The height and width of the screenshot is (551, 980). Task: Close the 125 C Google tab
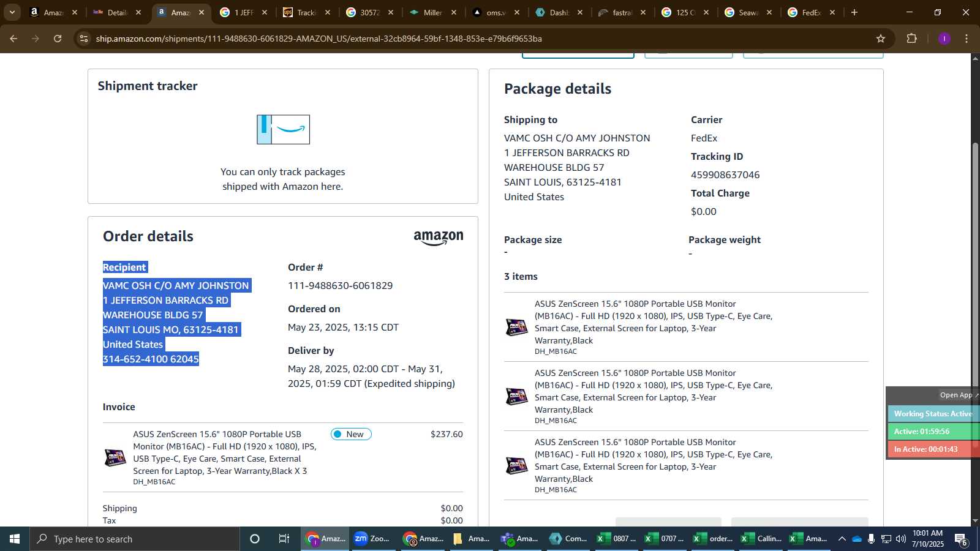coord(706,12)
